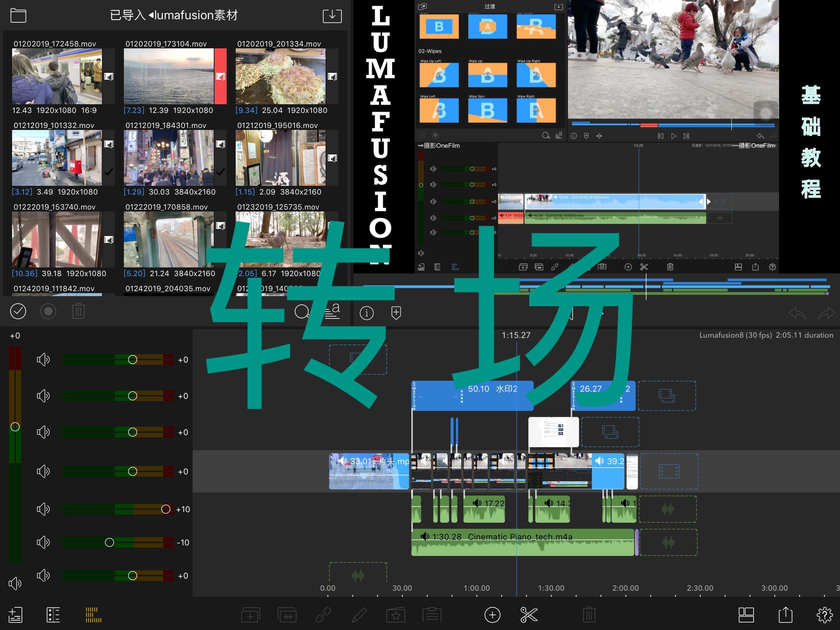The height and width of the screenshot is (630, 840).
Task: Toggle the orange audio mixer icon
Action: (93, 615)
